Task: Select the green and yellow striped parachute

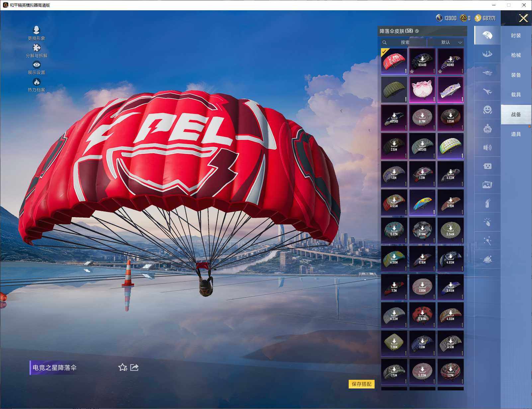Action: point(451,146)
